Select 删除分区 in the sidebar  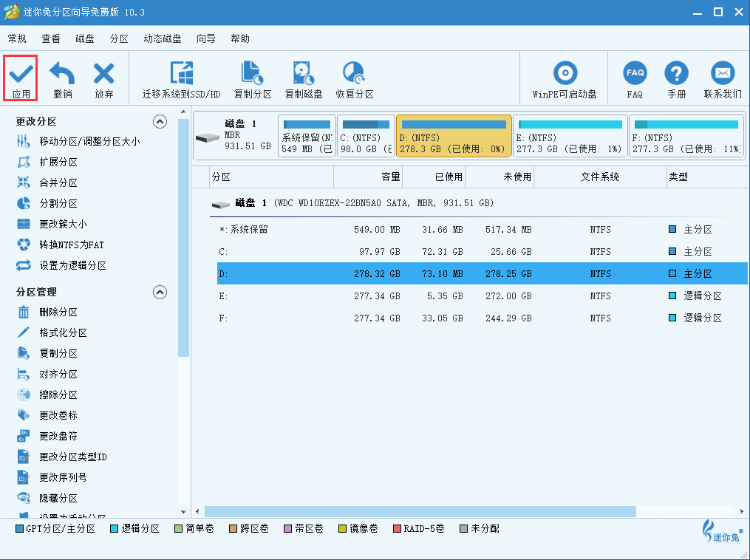click(58, 312)
